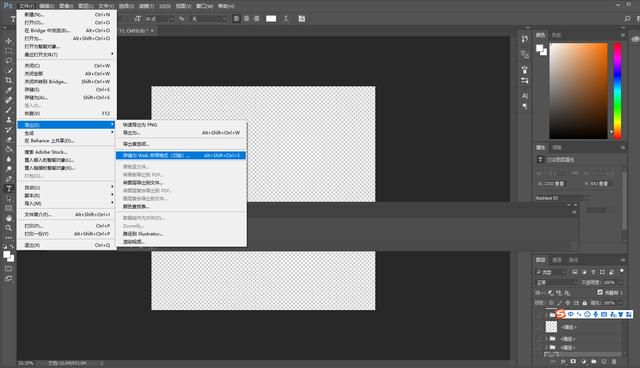The image size is (640, 368).
Task: Select the Lasso tool
Action: pyautogui.click(x=9, y=61)
